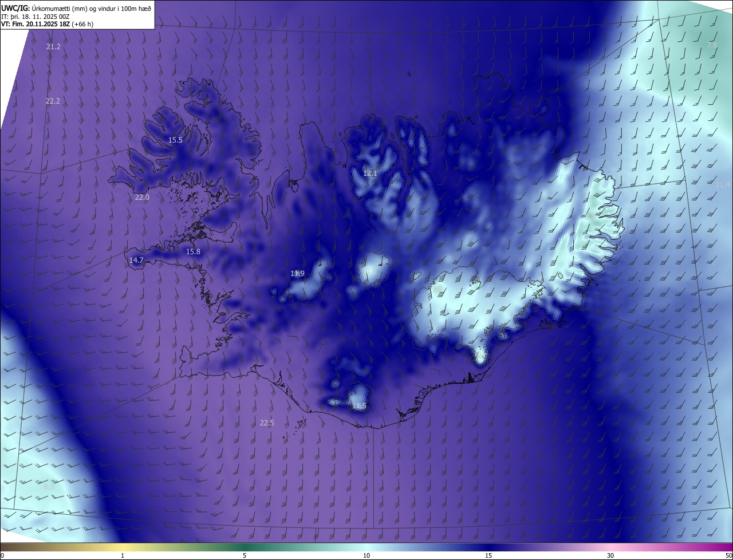The height and width of the screenshot is (560, 733).
Task: Click the colorbar tick label 50
Action: 728,555
